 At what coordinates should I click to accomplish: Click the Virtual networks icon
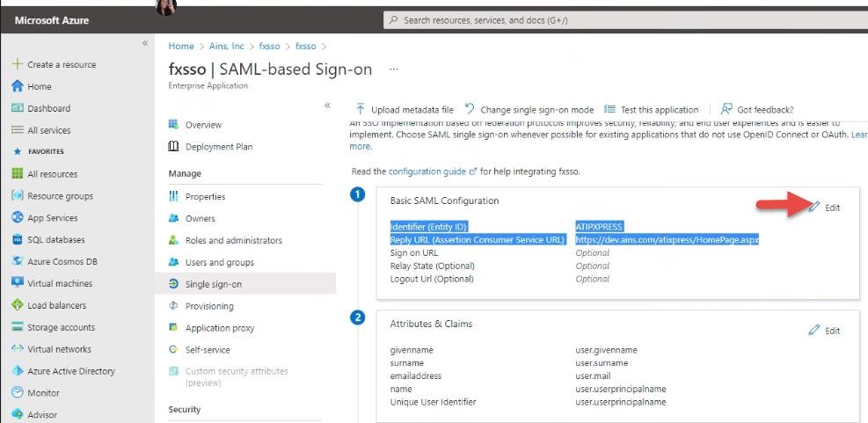18,349
